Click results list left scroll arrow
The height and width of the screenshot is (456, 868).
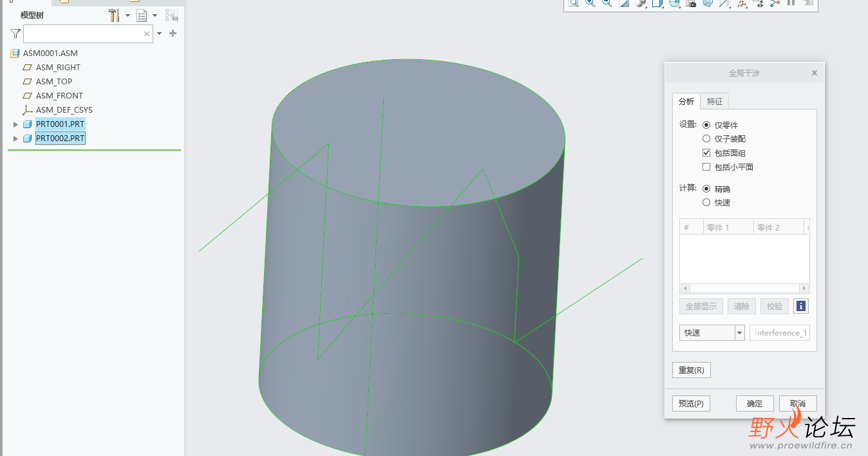point(684,289)
